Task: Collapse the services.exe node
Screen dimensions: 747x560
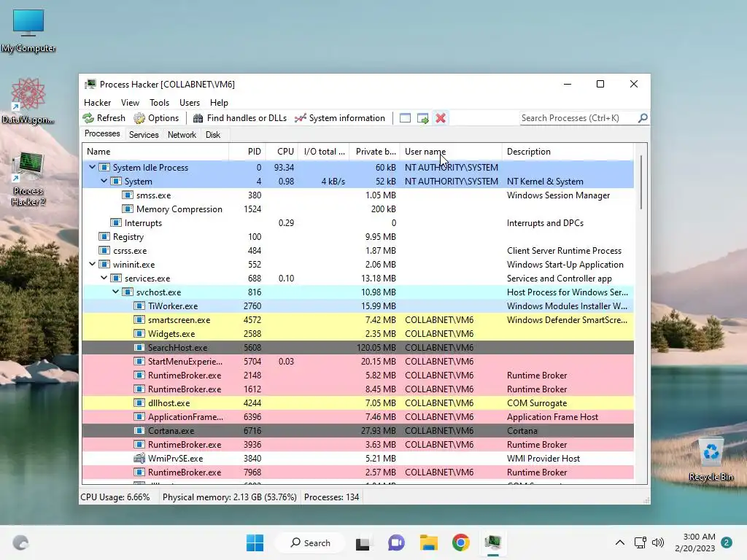Action: coord(104,278)
